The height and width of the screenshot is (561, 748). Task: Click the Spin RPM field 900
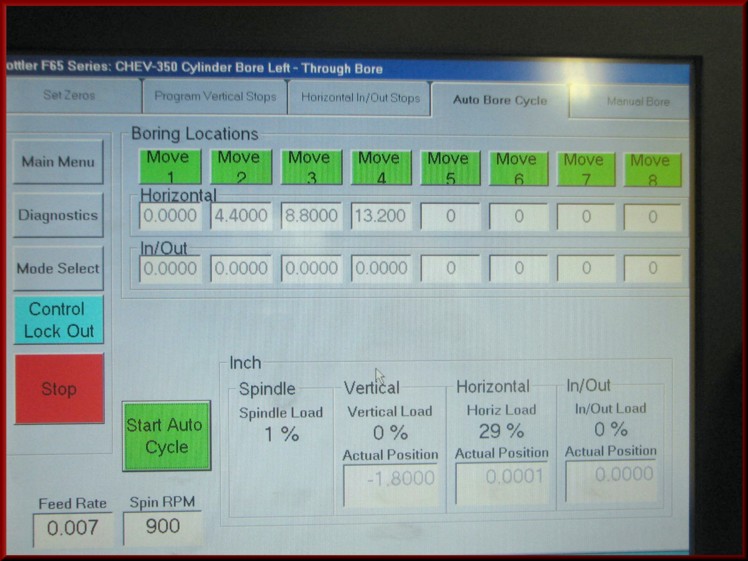coord(162,527)
